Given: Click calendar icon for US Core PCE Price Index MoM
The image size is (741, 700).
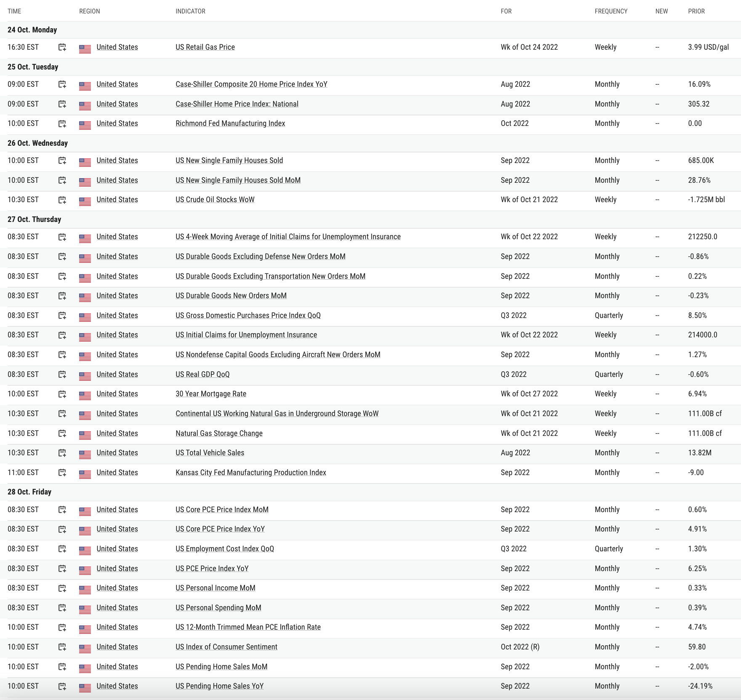Looking at the screenshot, I should point(62,510).
